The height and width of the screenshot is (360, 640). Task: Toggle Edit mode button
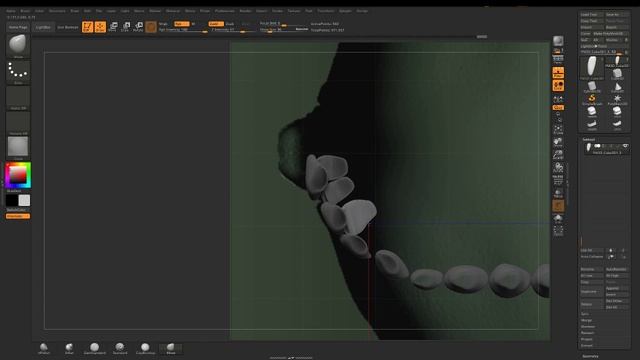87,27
